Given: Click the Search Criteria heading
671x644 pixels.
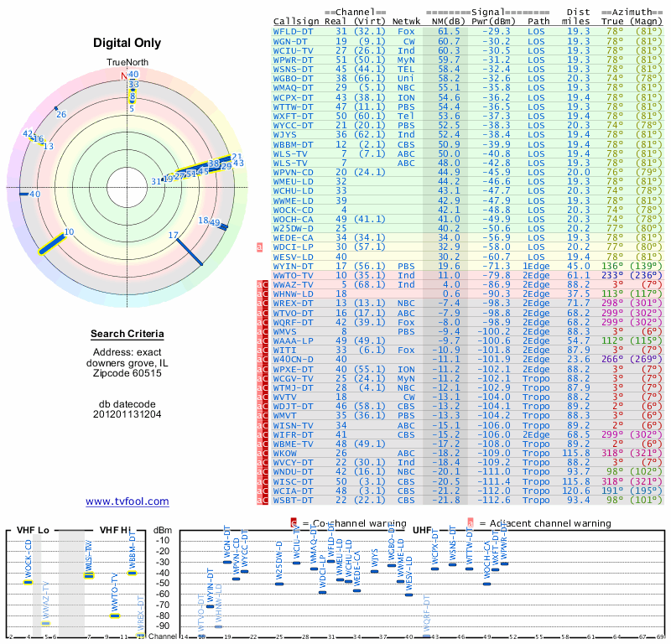Looking at the screenshot, I should click(x=127, y=335).
